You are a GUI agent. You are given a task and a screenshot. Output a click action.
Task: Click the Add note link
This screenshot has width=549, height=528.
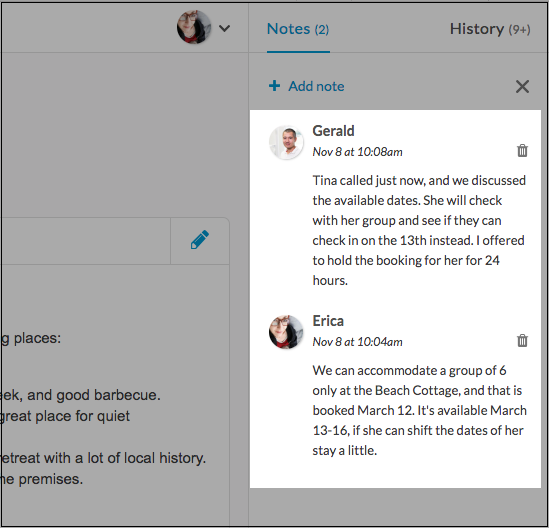pyautogui.click(x=316, y=86)
